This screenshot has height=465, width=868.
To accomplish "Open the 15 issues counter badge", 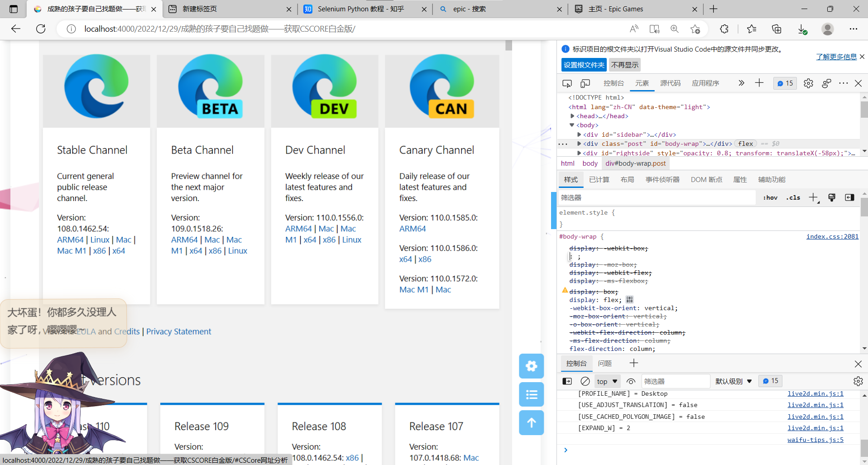I will pyautogui.click(x=785, y=83).
